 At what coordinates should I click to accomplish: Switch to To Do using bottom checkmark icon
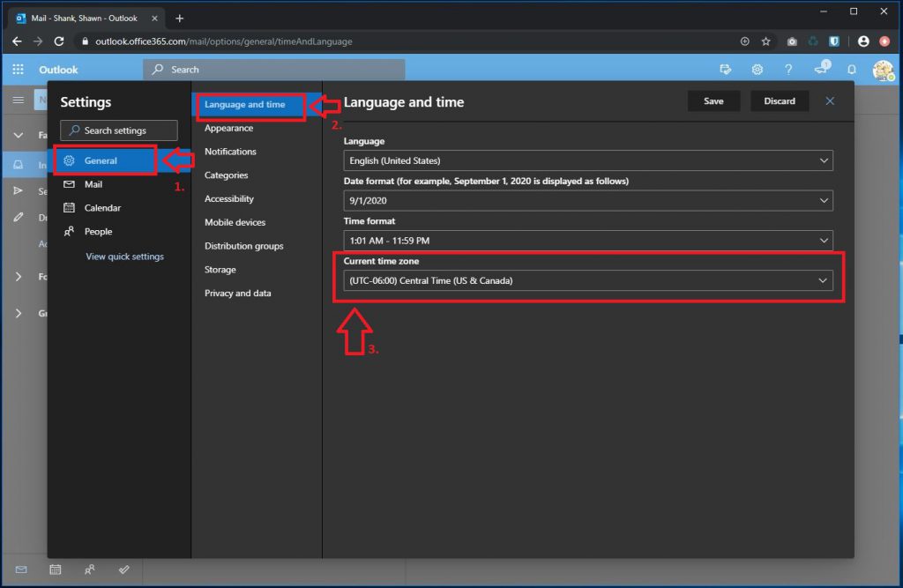123,569
